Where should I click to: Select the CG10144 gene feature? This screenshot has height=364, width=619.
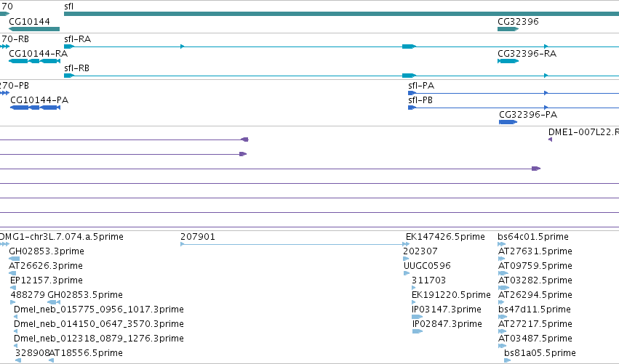34,29
